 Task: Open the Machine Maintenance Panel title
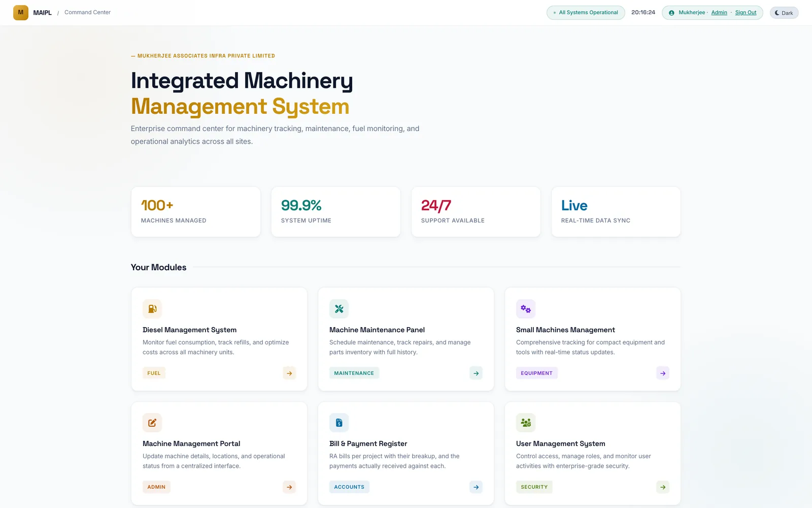tap(377, 330)
